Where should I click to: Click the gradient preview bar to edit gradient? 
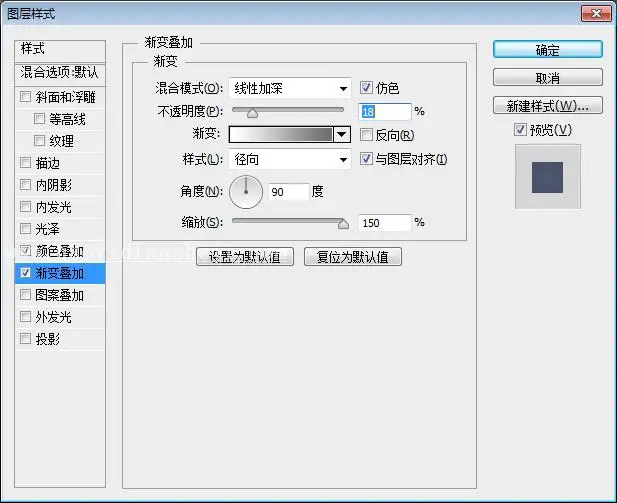281,135
